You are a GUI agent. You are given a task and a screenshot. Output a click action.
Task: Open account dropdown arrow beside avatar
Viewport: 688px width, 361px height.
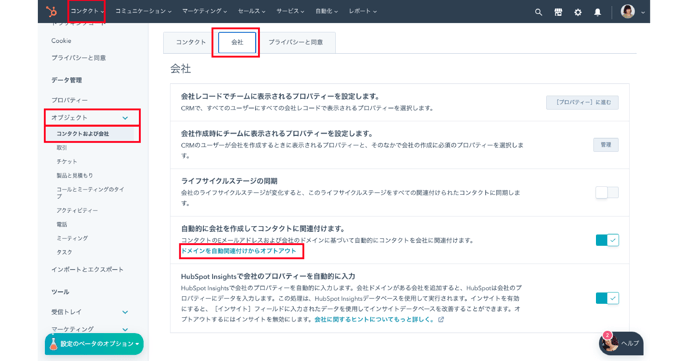click(643, 13)
